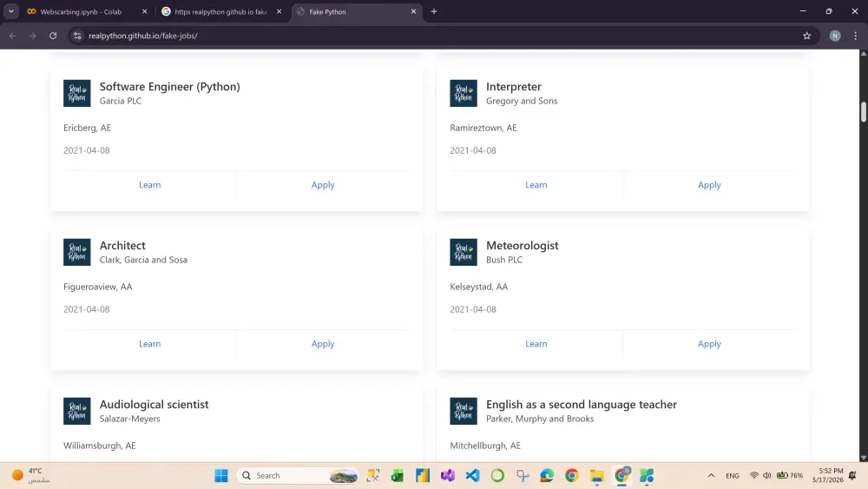This screenshot has width=868, height=489.
Task: Click Real Python logo on English teacher card
Action: pyautogui.click(x=464, y=411)
